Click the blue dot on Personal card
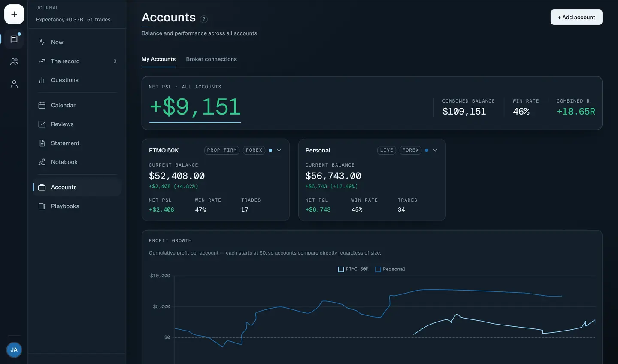This screenshot has height=364, width=618. (x=427, y=150)
